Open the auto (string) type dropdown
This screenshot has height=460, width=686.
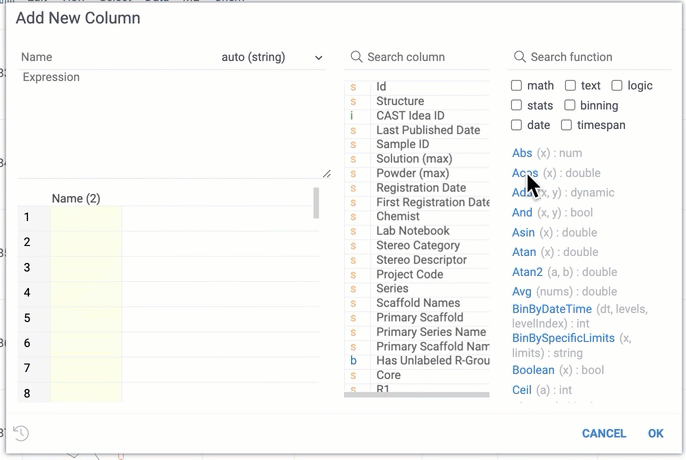click(x=272, y=57)
